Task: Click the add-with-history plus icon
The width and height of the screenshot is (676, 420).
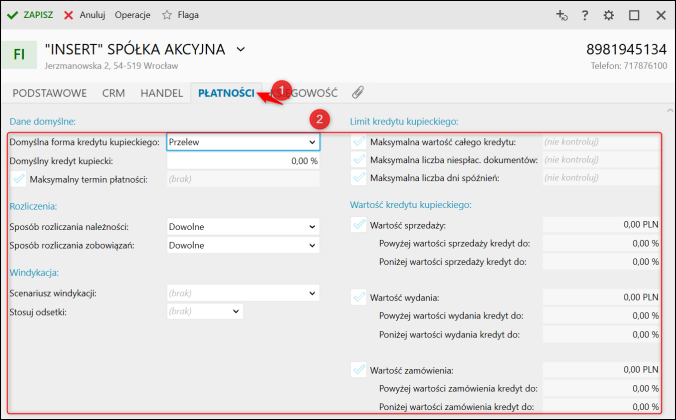Action: click(561, 16)
